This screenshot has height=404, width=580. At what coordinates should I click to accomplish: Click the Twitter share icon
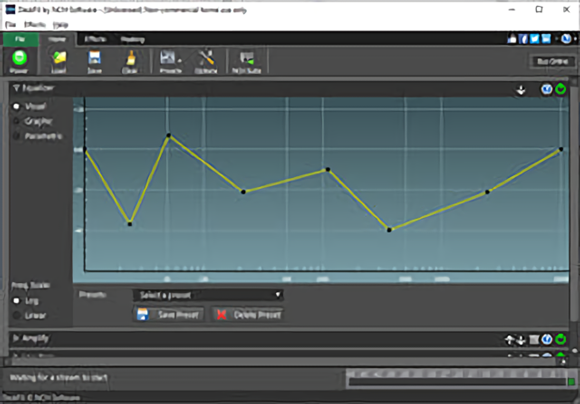point(535,38)
